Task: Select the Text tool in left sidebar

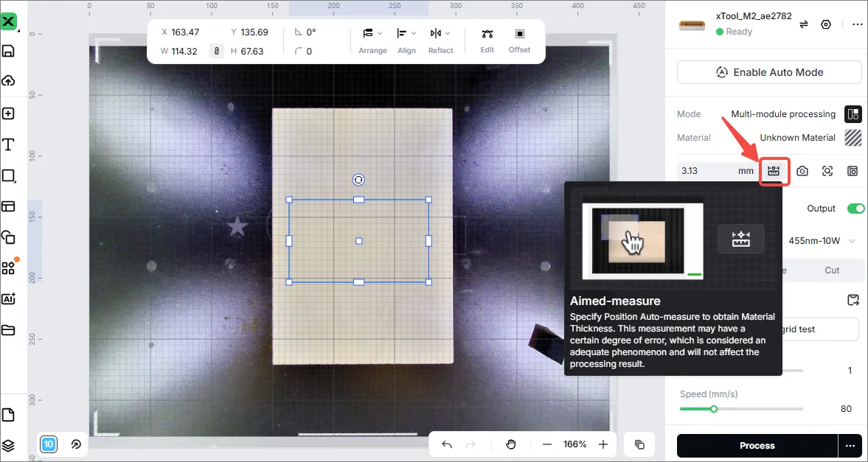Action: tap(8, 145)
